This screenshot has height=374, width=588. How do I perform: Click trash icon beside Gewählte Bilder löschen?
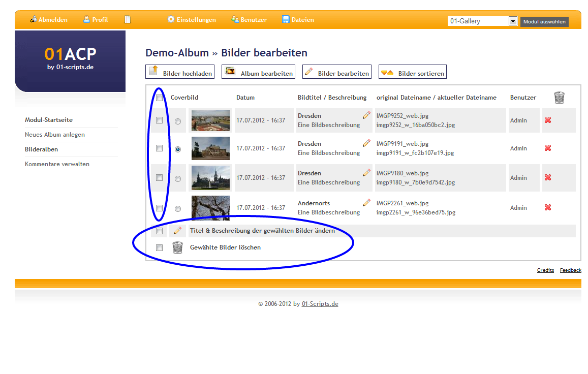pyautogui.click(x=177, y=247)
